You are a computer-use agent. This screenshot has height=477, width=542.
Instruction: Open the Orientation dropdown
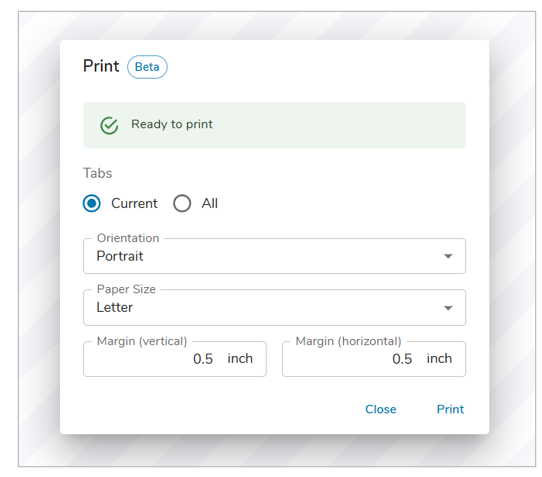click(x=274, y=256)
